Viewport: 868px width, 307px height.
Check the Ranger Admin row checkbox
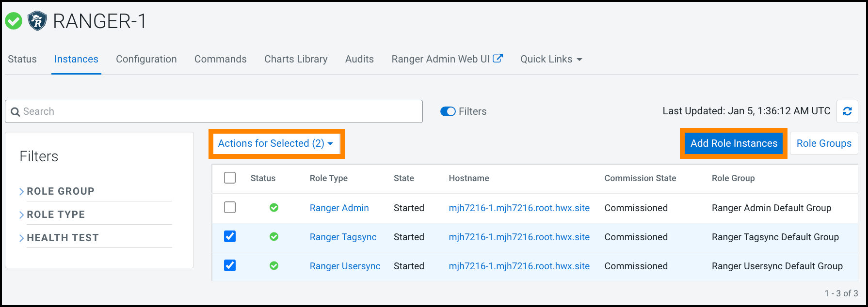[x=230, y=207]
